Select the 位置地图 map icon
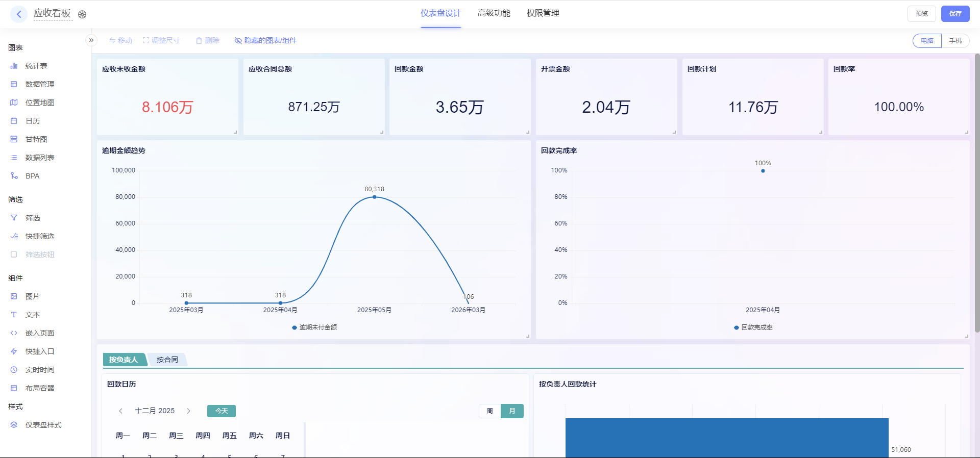 [14, 103]
